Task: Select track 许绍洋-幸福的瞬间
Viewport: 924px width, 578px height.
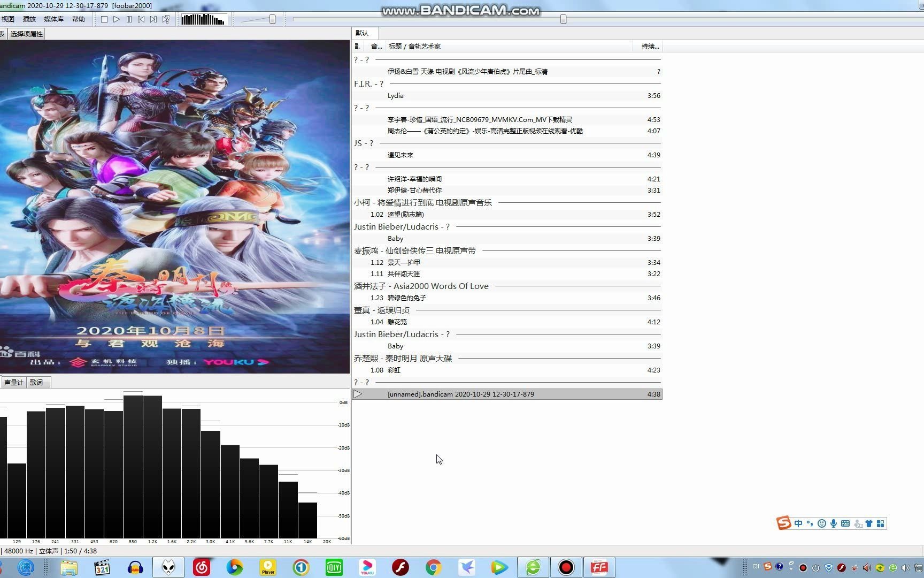Action: point(506,179)
